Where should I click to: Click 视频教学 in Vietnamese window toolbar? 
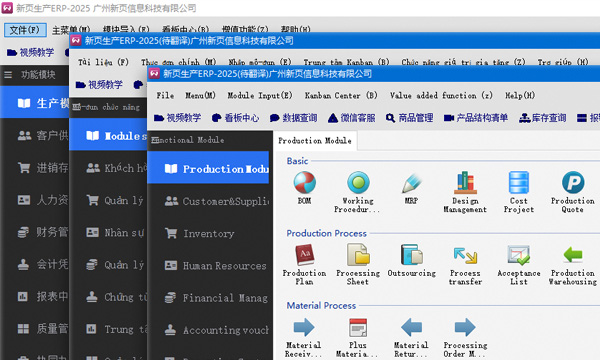99,85
